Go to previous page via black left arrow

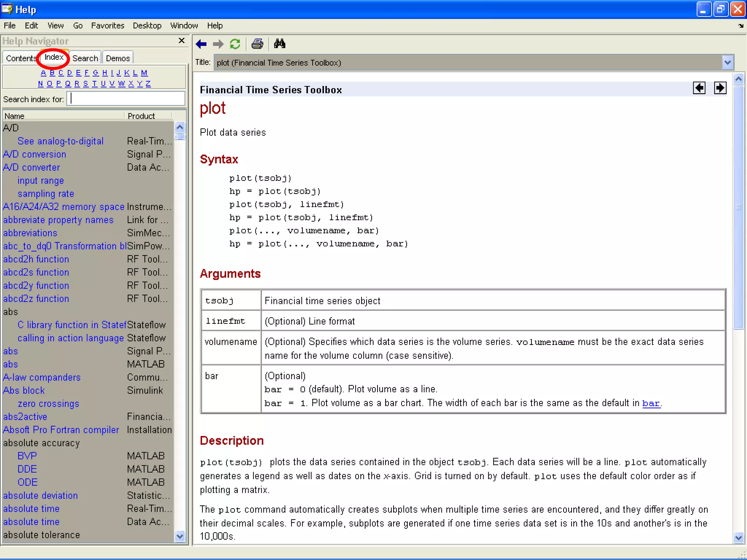pos(699,88)
